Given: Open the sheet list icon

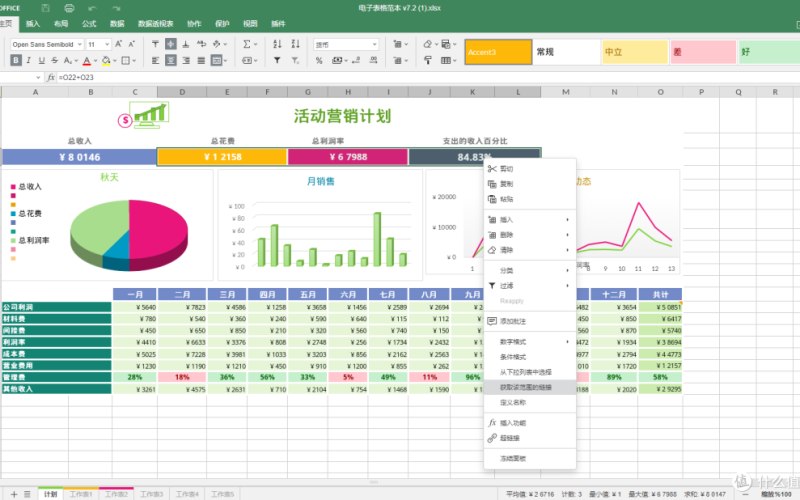Looking at the screenshot, I should [27, 494].
